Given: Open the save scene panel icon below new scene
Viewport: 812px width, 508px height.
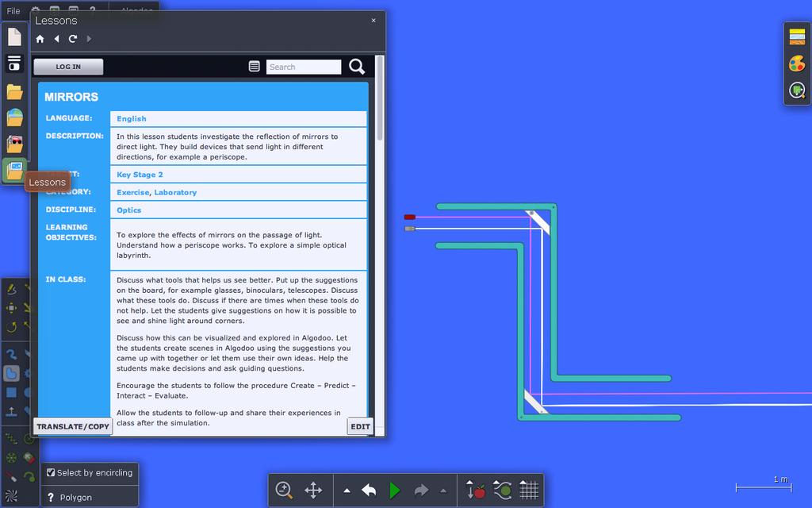Looking at the screenshot, I should pos(14,63).
